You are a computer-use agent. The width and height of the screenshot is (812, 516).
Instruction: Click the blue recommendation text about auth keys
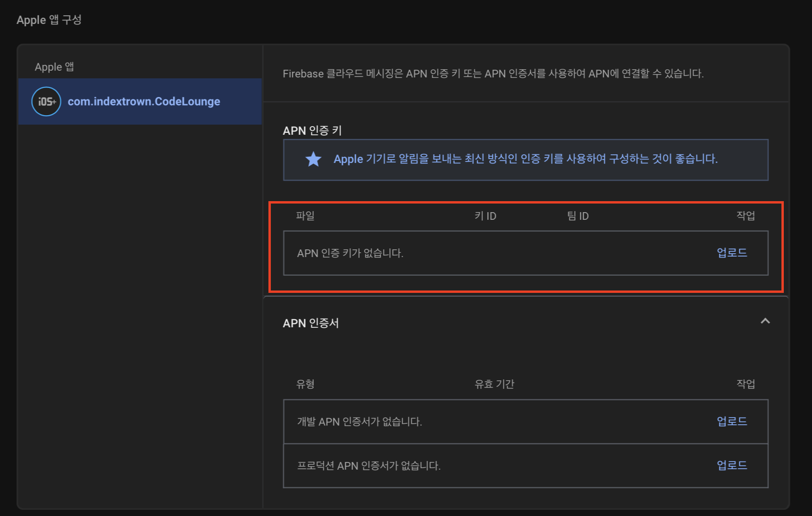[525, 159]
